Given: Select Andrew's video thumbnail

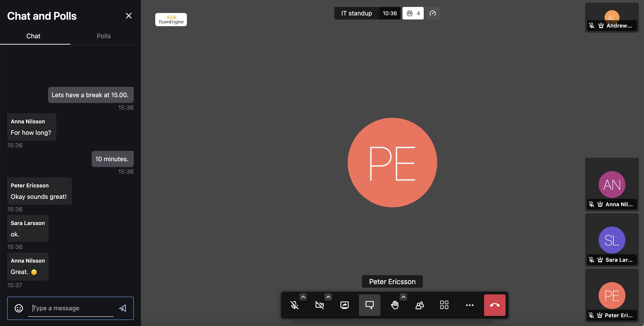Looking at the screenshot, I should coord(612,17).
